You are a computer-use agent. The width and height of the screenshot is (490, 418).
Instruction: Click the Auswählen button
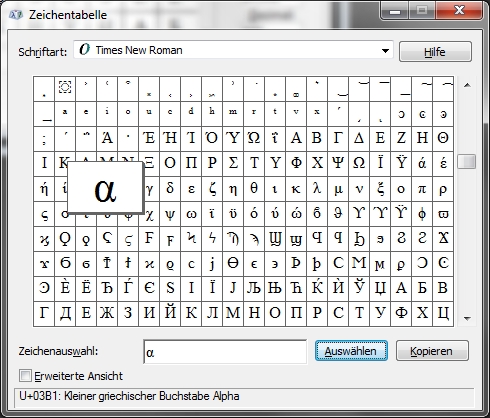pos(351,351)
